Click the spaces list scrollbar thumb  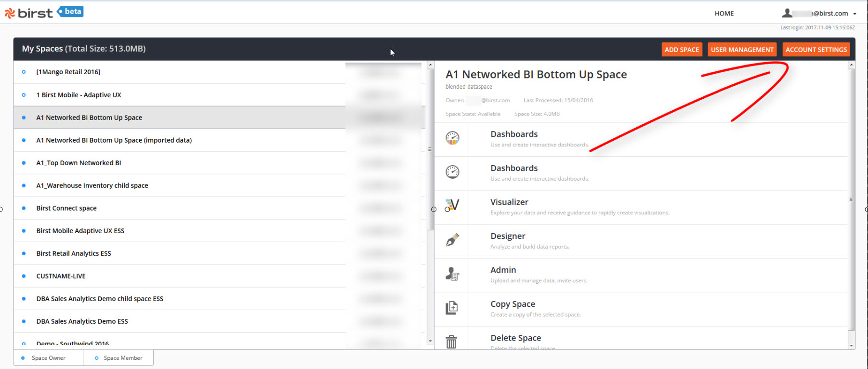click(x=430, y=149)
